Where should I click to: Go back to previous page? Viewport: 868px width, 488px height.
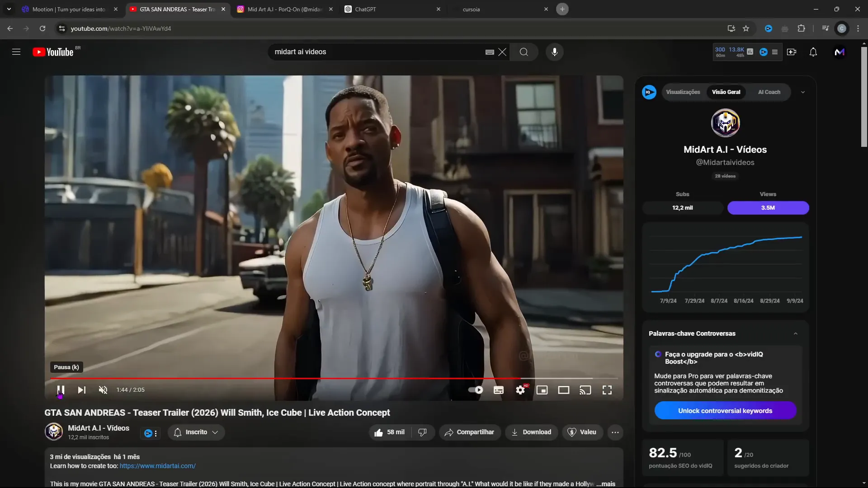[10, 28]
